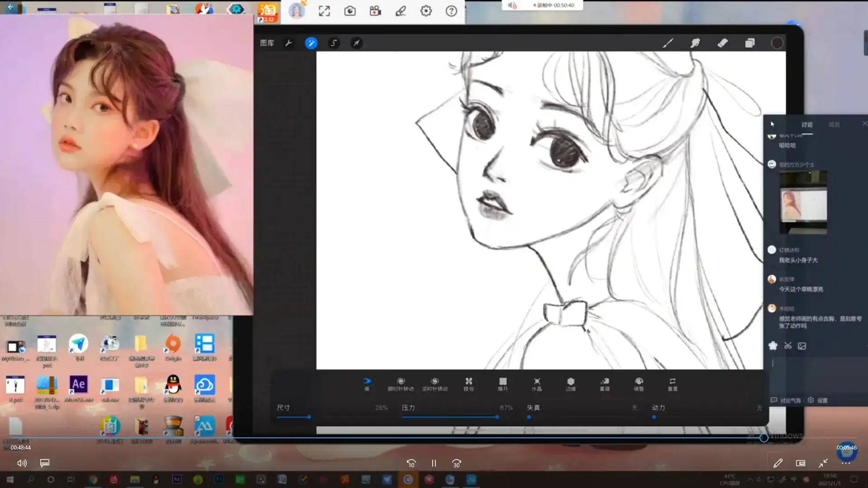Click the Gallery (图库) button
The image size is (868, 488).
tap(267, 43)
